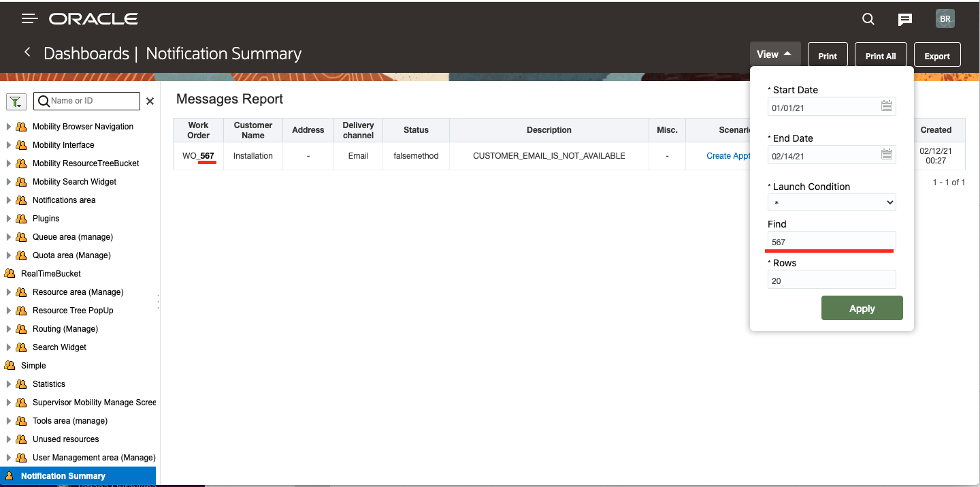Viewport: 980px width, 487px height.
Task: Open the BR user avatar menu
Action: coord(945,19)
